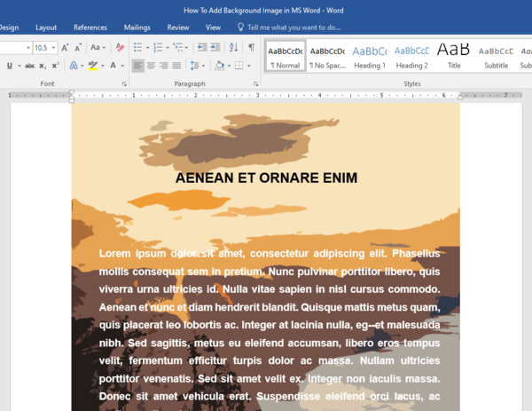Open shading color palette arrow

tap(229, 66)
